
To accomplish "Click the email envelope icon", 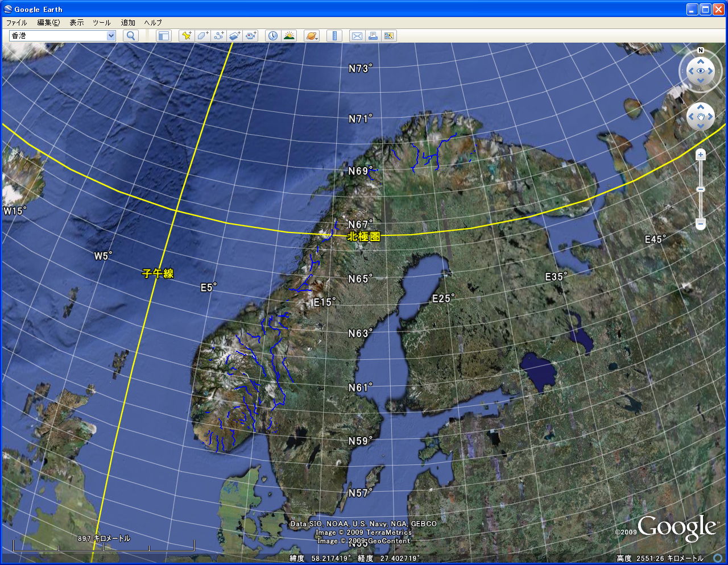I will tap(357, 36).
